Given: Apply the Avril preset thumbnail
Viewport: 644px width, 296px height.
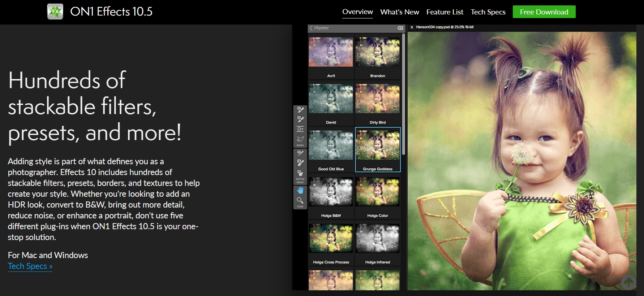Looking at the screenshot, I should tap(331, 52).
